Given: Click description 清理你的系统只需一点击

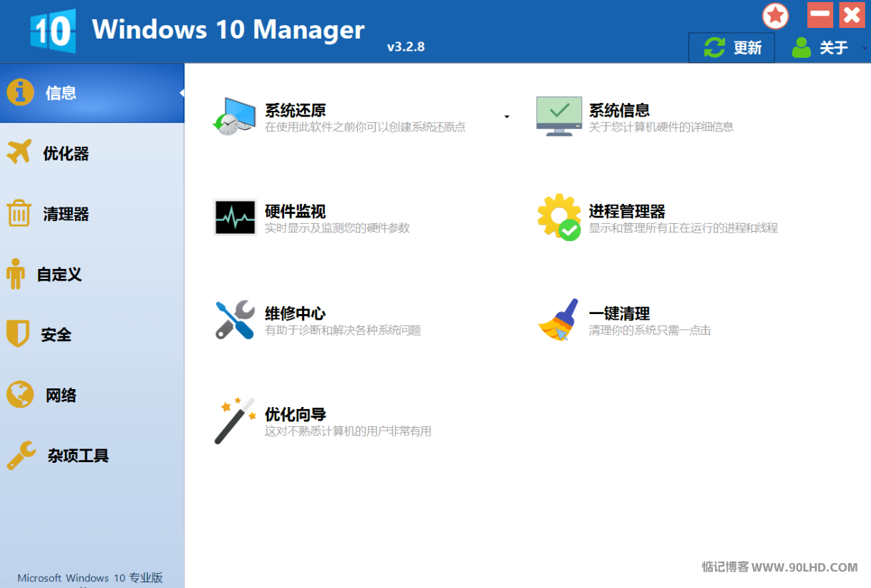Looking at the screenshot, I should pos(650,330).
